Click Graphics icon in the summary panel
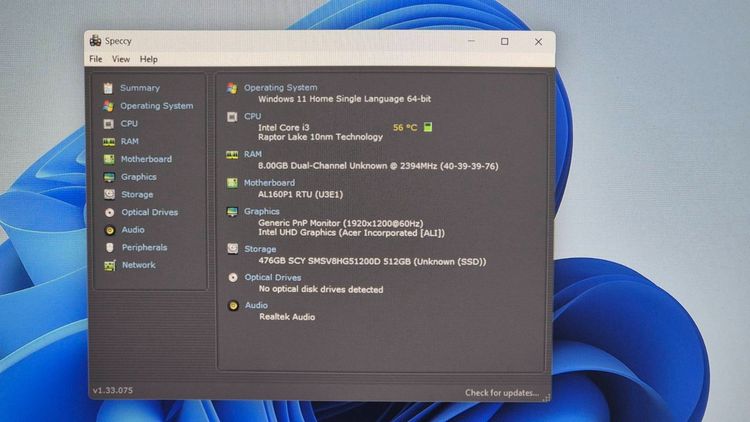The width and height of the screenshot is (750, 422). (232, 211)
